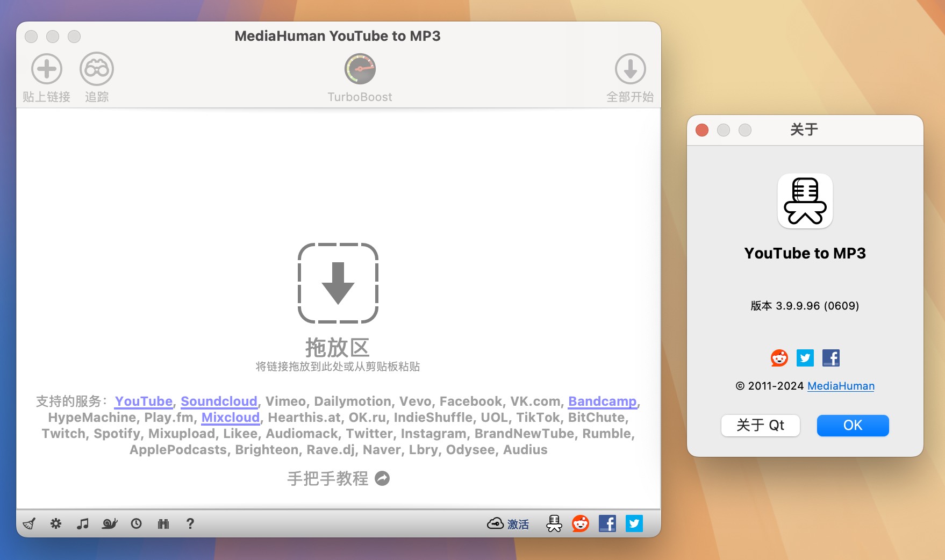Viewport: 945px width, 560px height.
Task: Click the cloud key activation icon
Action: [495, 523]
